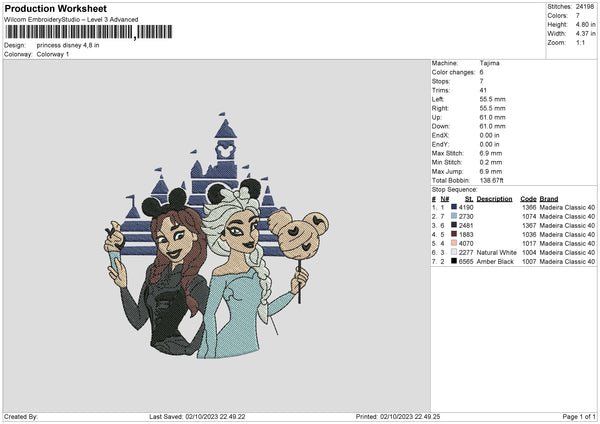Click the 'Production Worksheet' title
This screenshot has height=424, width=600.
coord(56,8)
